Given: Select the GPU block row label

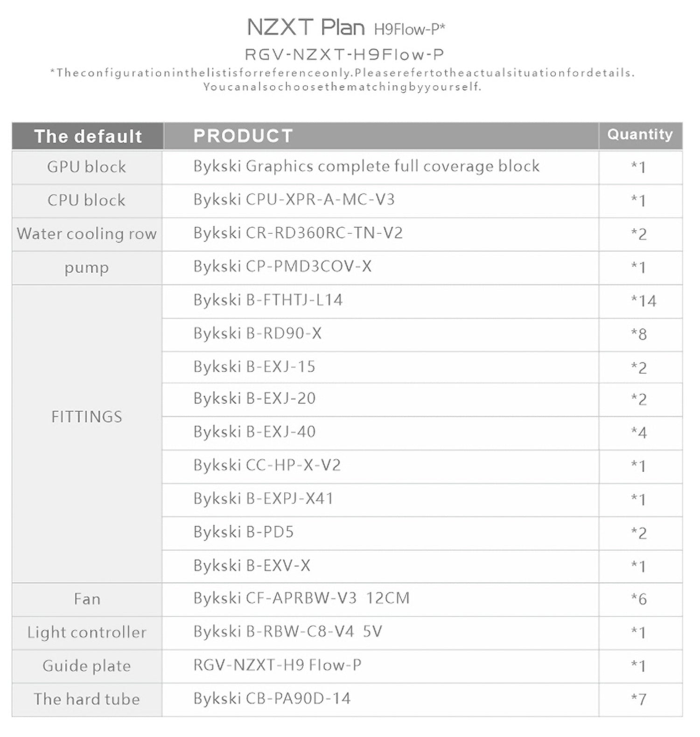Looking at the screenshot, I should tap(87, 167).
